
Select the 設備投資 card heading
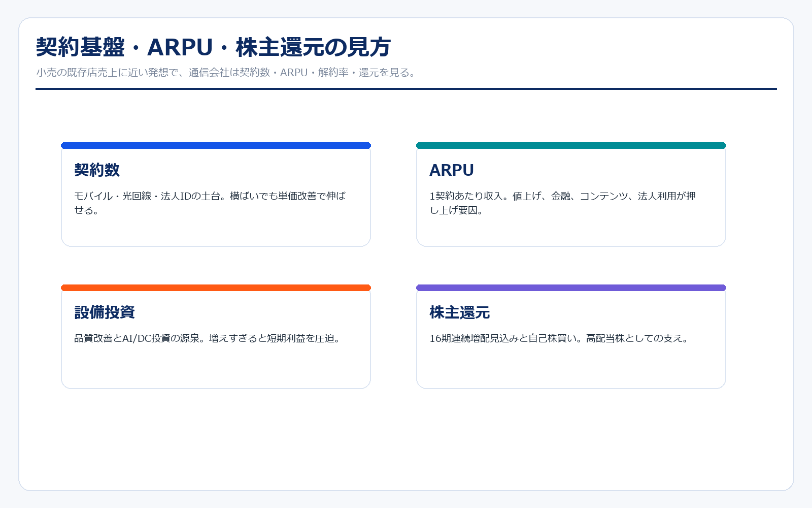pyautogui.click(x=105, y=312)
